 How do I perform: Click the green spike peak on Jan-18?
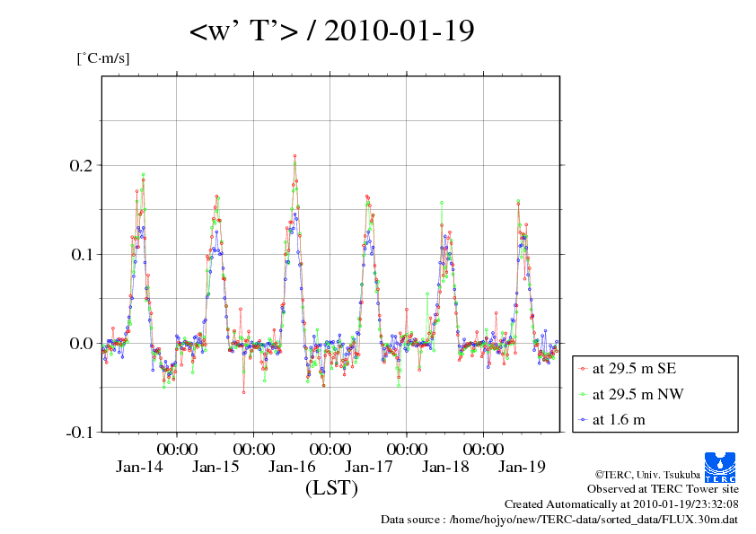442,203
